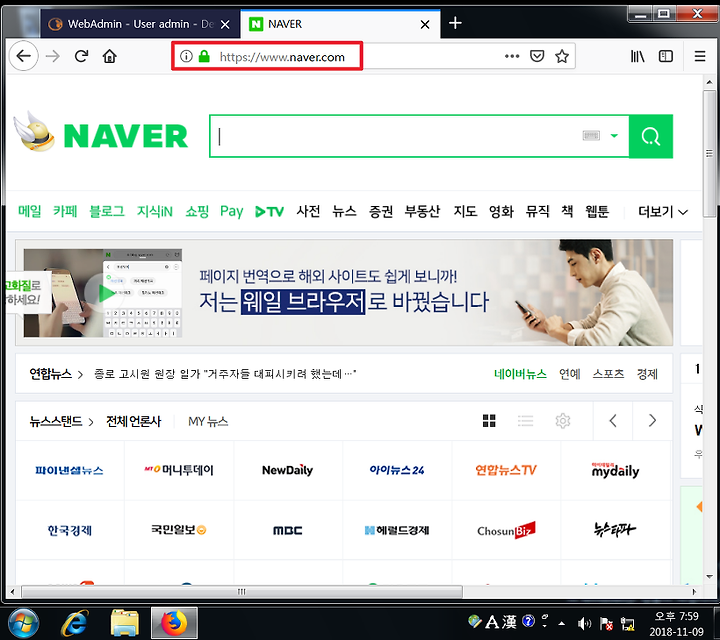This screenshot has width=720, height=640.
Task: Open the 머니투데이 publisher logo
Action: click(x=179, y=470)
